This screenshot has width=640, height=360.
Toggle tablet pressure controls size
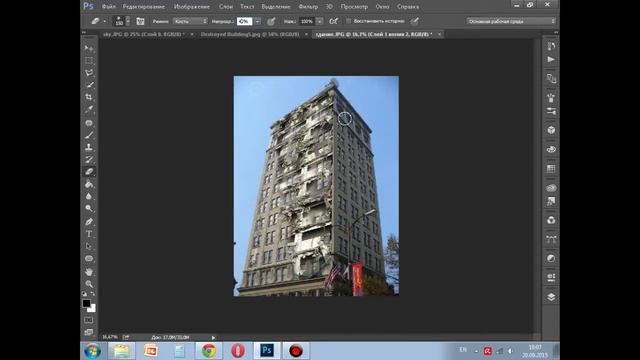[414, 21]
